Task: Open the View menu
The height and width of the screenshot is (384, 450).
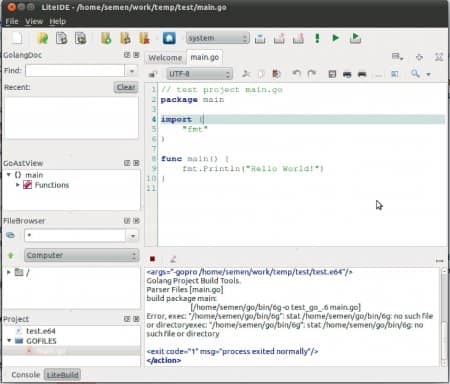Action: click(x=34, y=21)
